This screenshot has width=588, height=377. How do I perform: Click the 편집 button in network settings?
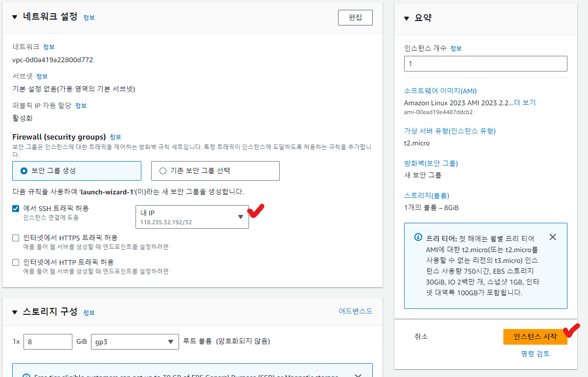[x=355, y=18]
